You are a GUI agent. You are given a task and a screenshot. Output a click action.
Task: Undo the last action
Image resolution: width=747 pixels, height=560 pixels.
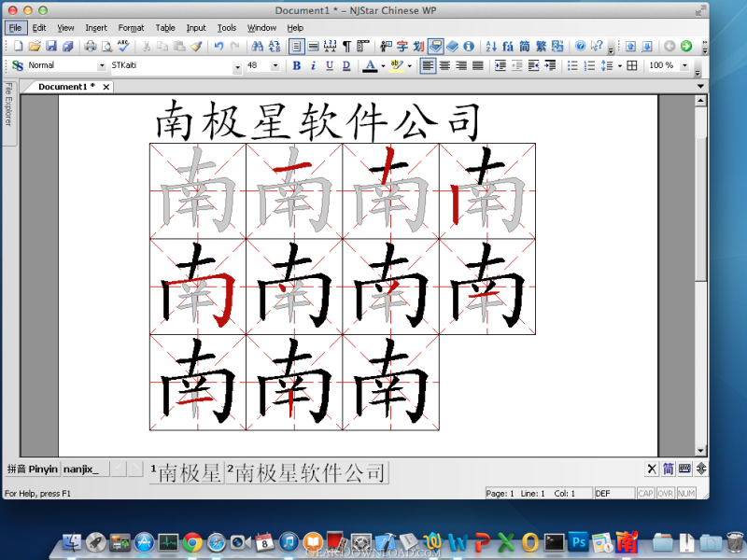pos(218,46)
